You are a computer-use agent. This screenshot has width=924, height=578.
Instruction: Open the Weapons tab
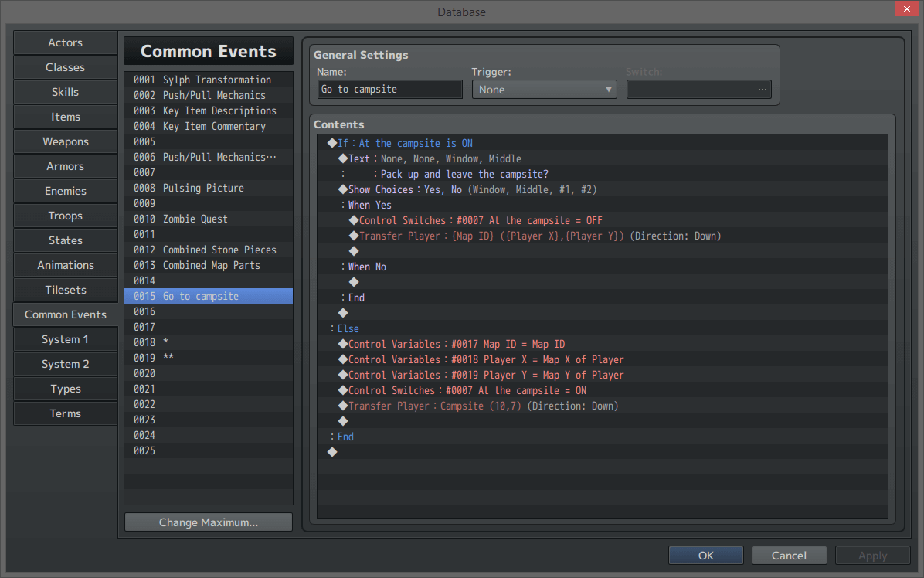[66, 141]
